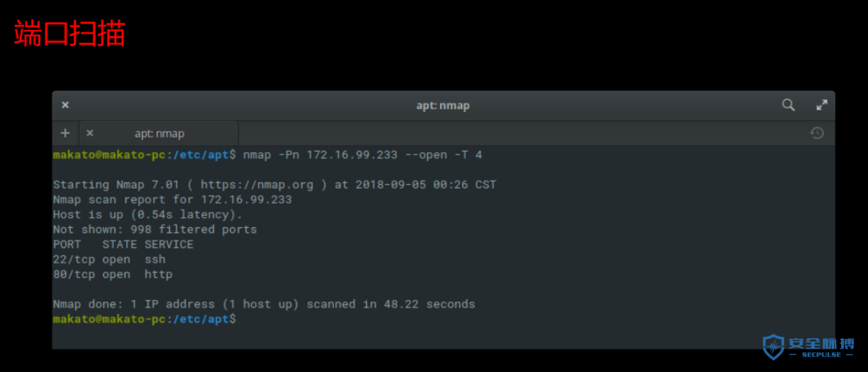
Task: Click the Host is up latency line
Action: 148,214
